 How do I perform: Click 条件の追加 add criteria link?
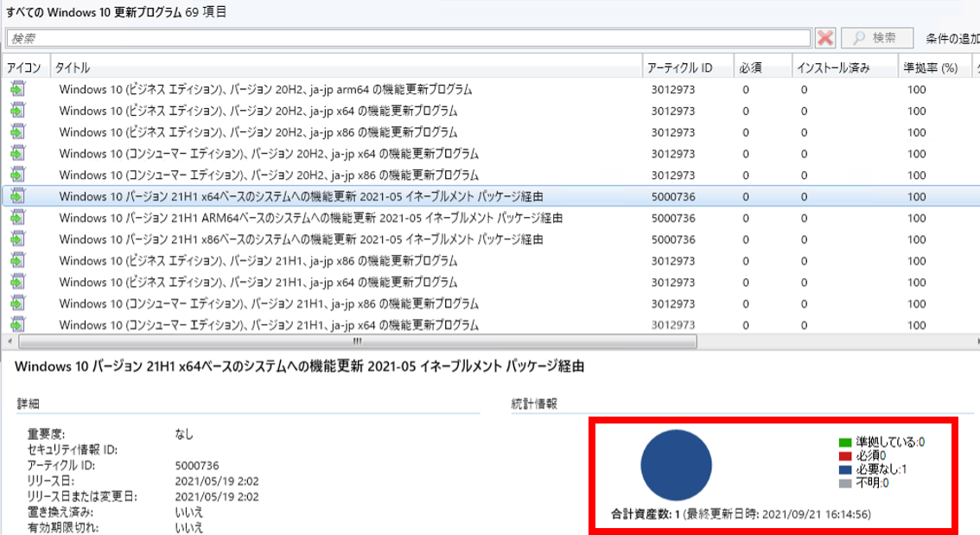pos(951,39)
